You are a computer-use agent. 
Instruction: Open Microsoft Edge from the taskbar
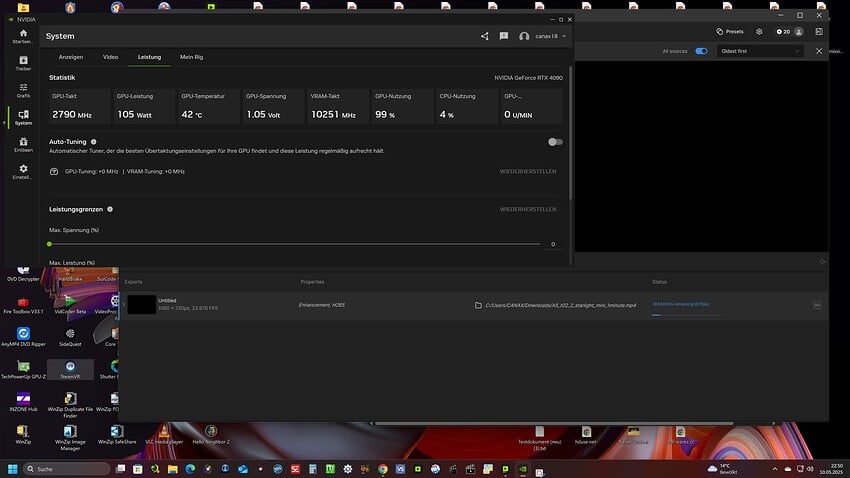190,469
